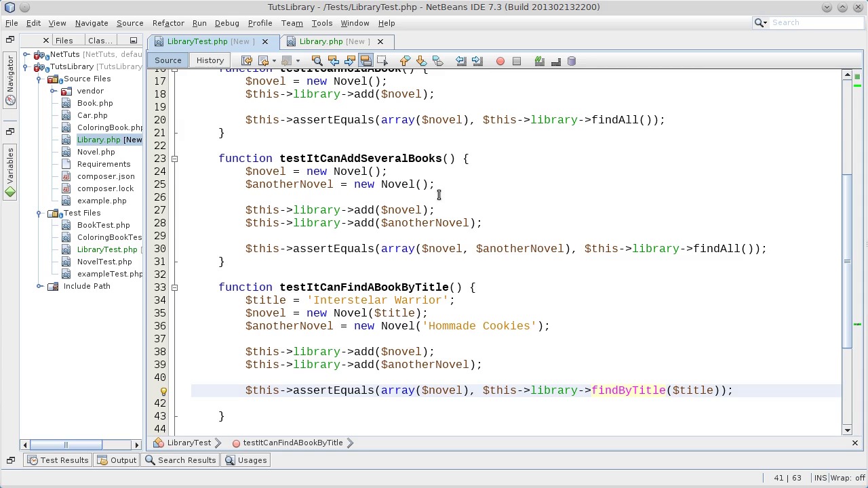Click the Shift Line Left icon
Screen dimensions: 868x488
(x=461, y=61)
